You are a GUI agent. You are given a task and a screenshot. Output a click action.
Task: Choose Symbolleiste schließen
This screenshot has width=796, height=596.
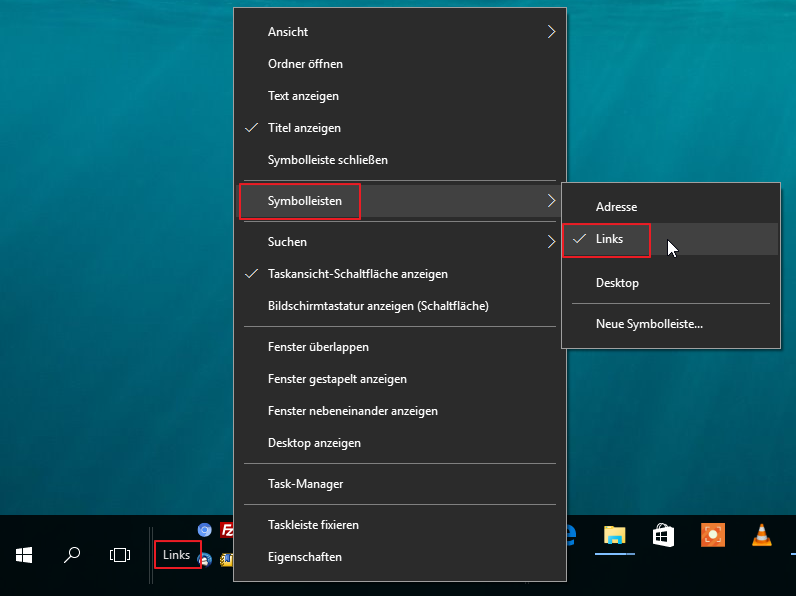click(x=400, y=160)
